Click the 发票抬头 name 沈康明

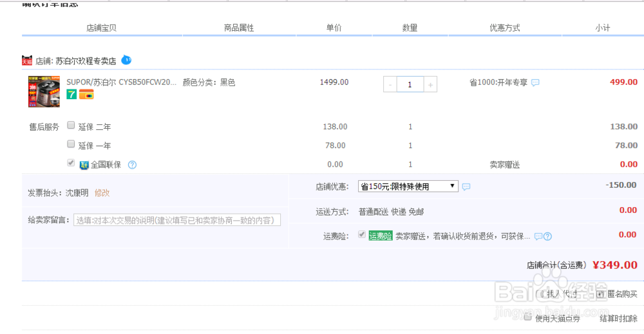77,193
